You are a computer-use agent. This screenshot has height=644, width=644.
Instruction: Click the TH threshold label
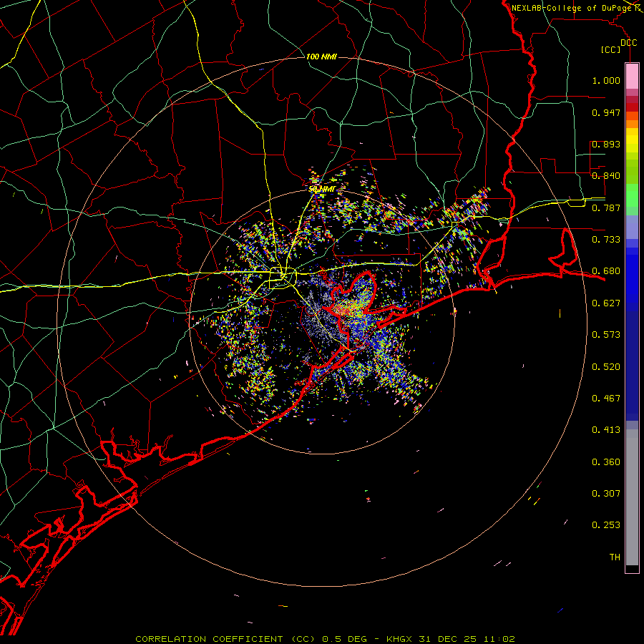coord(615,557)
